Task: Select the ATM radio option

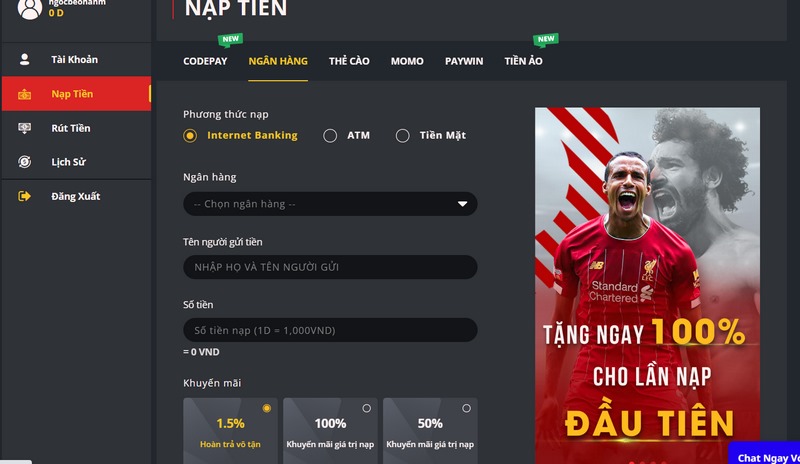Action: (330, 136)
